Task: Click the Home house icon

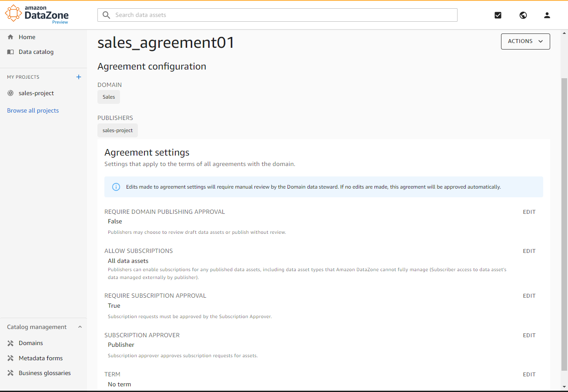Action: coord(10,37)
